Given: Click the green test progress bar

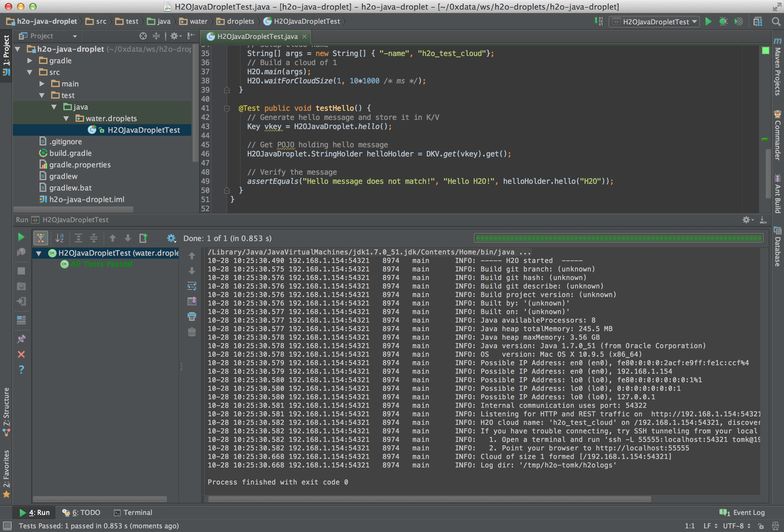Looking at the screenshot, I should (x=619, y=238).
